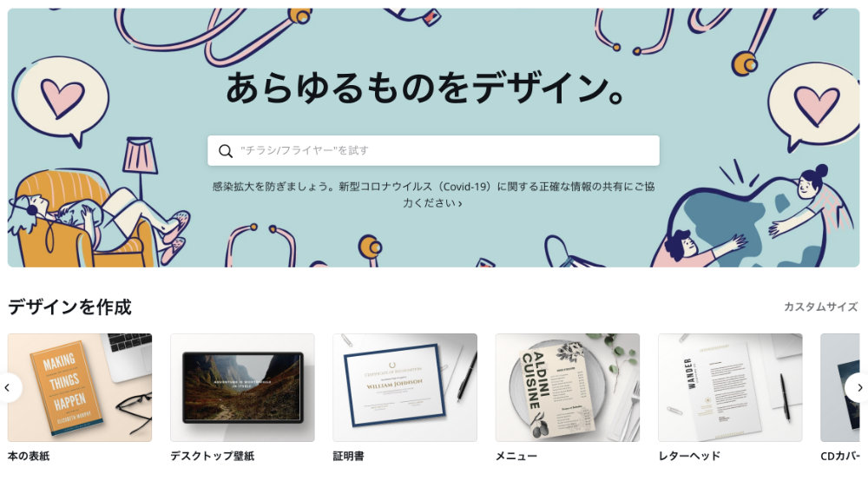Open the カスタムサイズ custom size option
The image size is (868, 481).
tap(820, 306)
